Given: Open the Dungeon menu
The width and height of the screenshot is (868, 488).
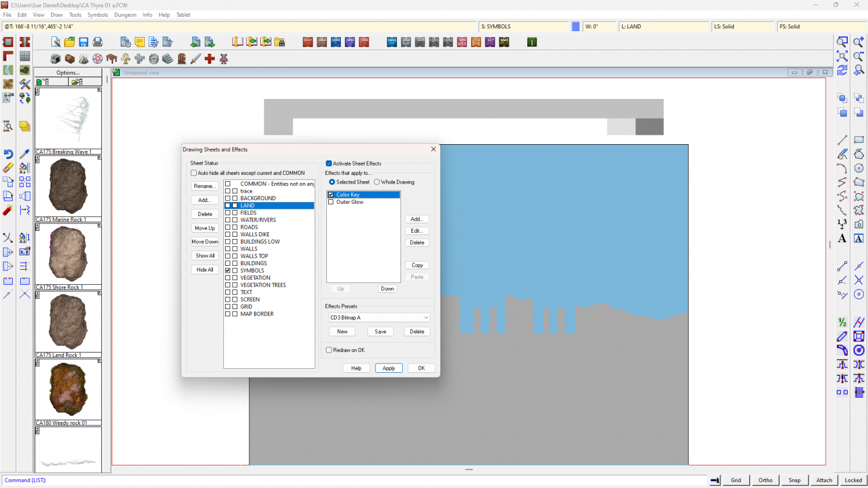Looking at the screenshot, I should coord(126,15).
